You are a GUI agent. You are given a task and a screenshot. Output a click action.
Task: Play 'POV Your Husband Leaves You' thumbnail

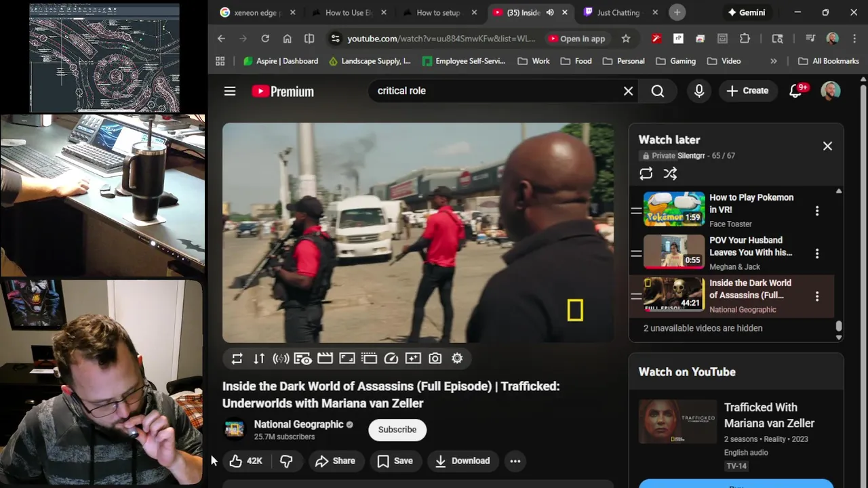[x=674, y=251]
